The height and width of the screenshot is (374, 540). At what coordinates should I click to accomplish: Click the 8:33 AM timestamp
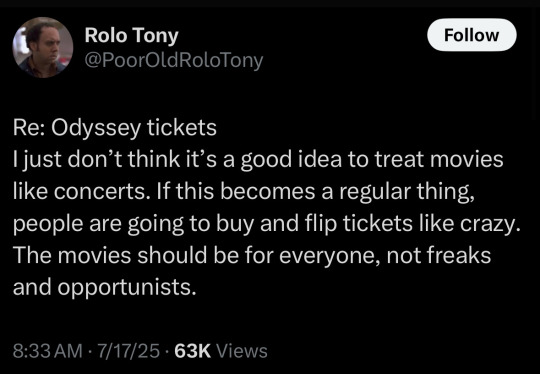point(48,351)
